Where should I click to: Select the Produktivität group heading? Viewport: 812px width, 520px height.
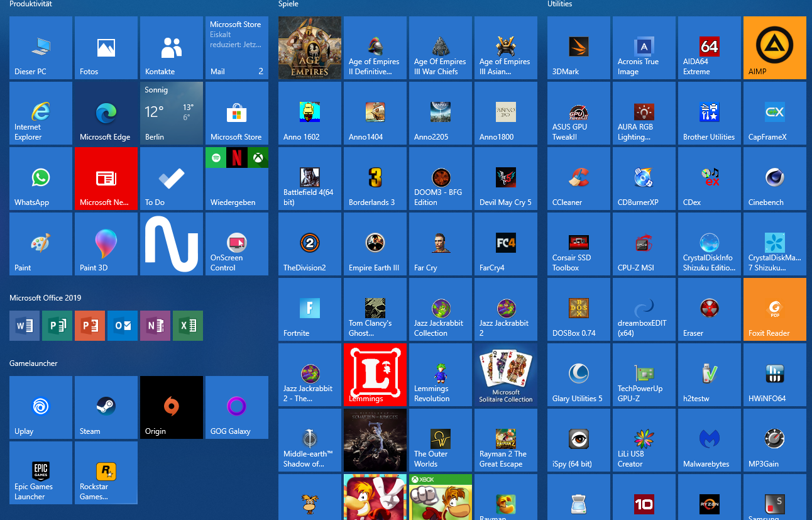pos(31,4)
